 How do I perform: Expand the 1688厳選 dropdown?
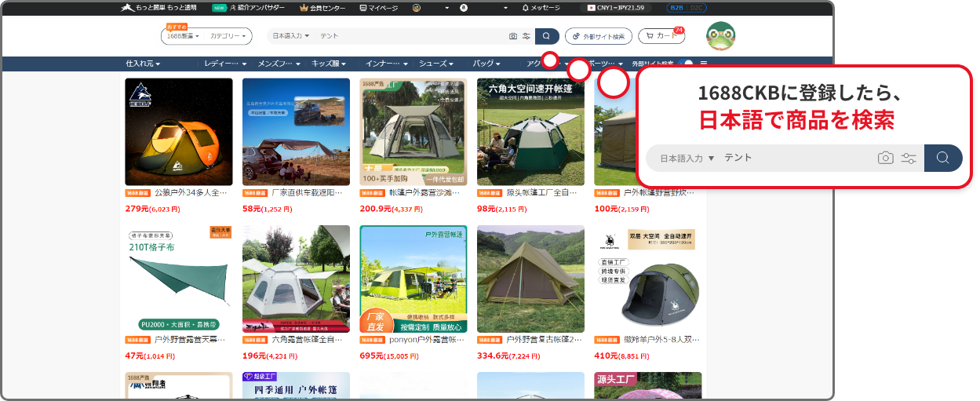pyautogui.click(x=183, y=36)
